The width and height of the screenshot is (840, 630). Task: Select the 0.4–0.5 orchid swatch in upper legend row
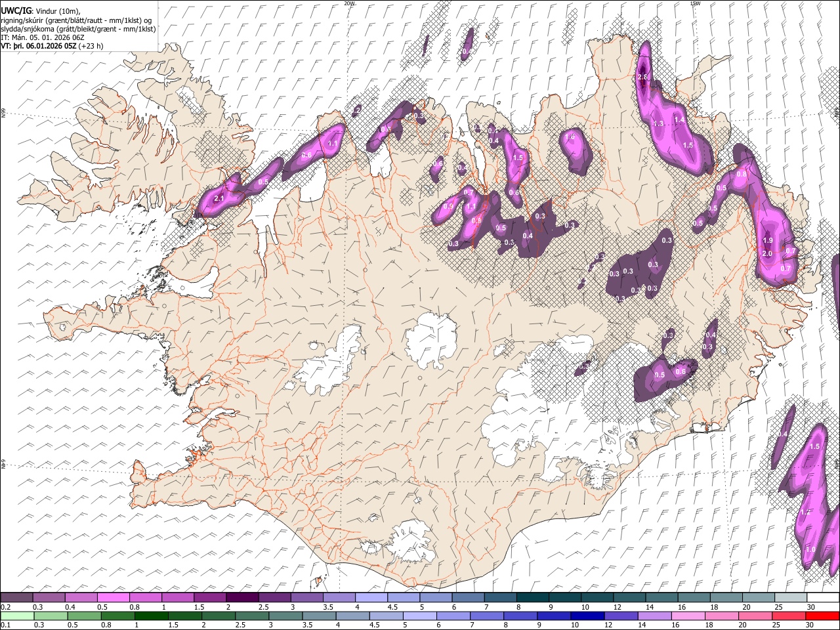(x=81, y=597)
